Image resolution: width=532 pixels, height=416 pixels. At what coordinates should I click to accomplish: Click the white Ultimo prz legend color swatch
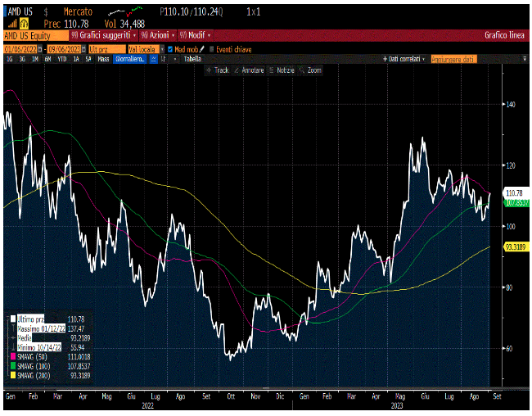(x=13, y=319)
